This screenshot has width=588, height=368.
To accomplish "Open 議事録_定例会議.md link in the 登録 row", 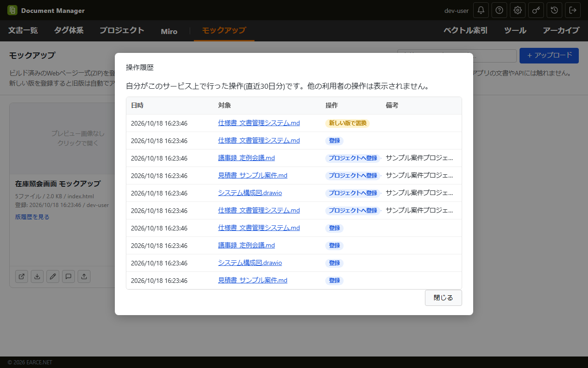I will (x=246, y=245).
